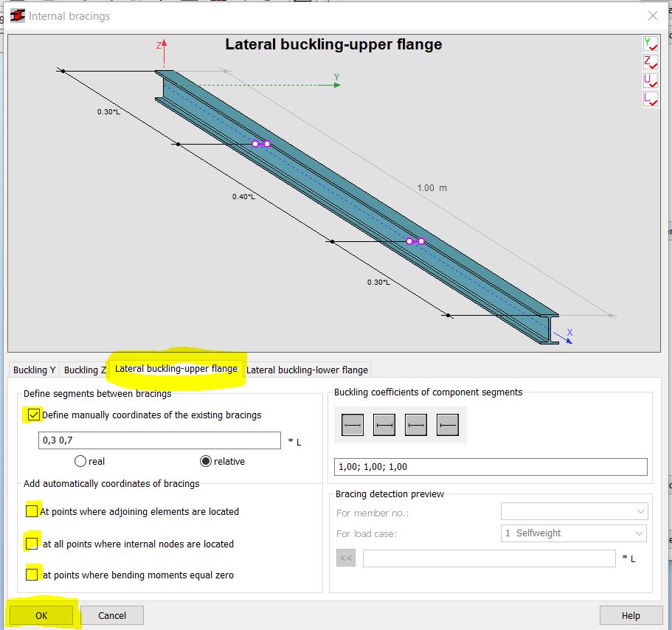Select the last buckling coefficient segment icon

coord(447,425)
